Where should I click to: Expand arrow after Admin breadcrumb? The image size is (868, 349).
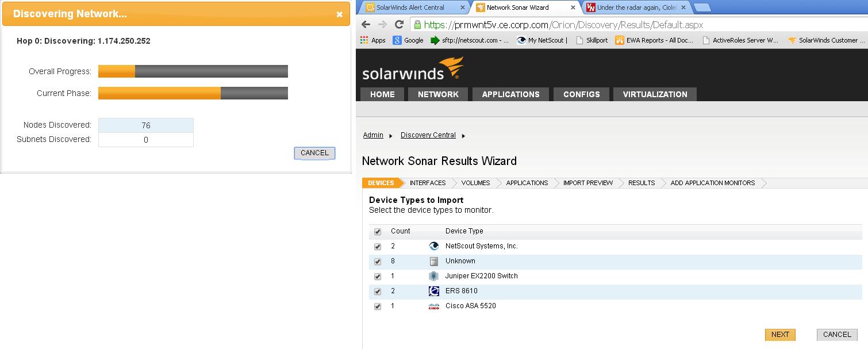click(391, 136)
